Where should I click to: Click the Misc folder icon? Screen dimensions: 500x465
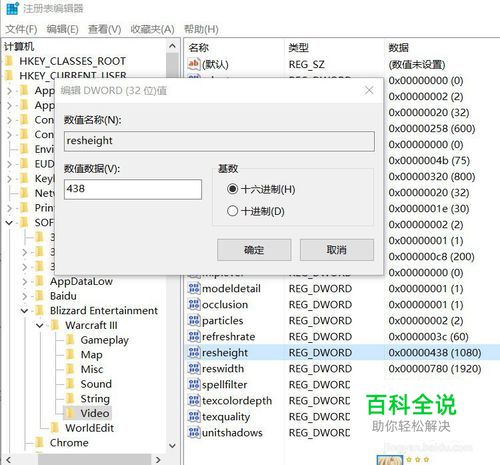(x=70, y=369)
